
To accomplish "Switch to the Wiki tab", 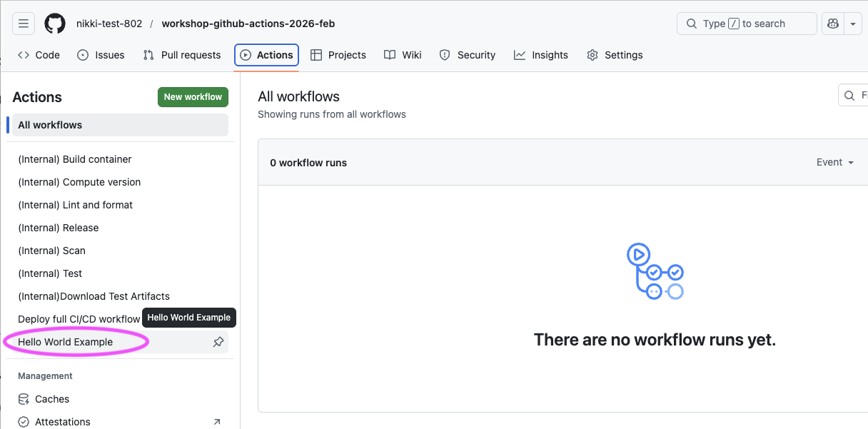I will coord(403,54).
